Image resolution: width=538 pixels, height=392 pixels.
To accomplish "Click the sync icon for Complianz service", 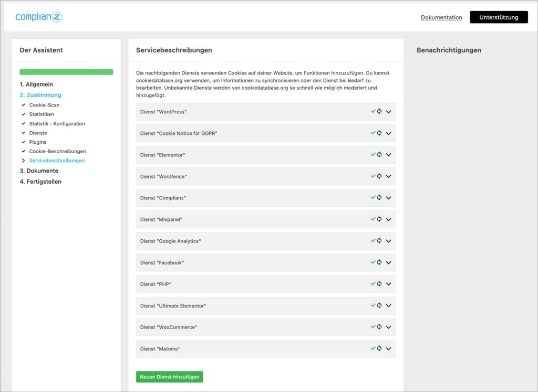I will pos(379,197).
